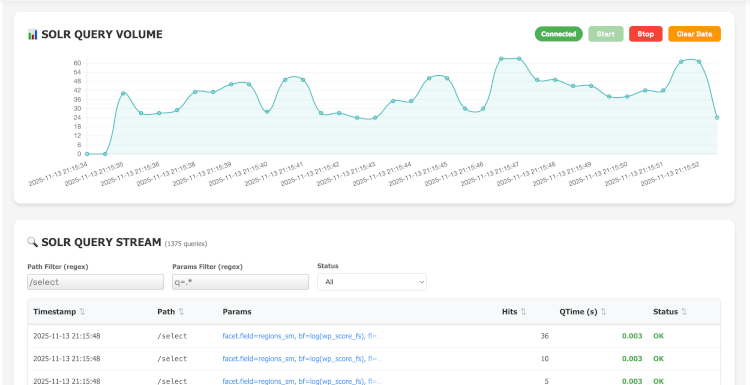This screenshot has width=750, height=385.
Task: Click the Status column header label
Action: [665, 312]
